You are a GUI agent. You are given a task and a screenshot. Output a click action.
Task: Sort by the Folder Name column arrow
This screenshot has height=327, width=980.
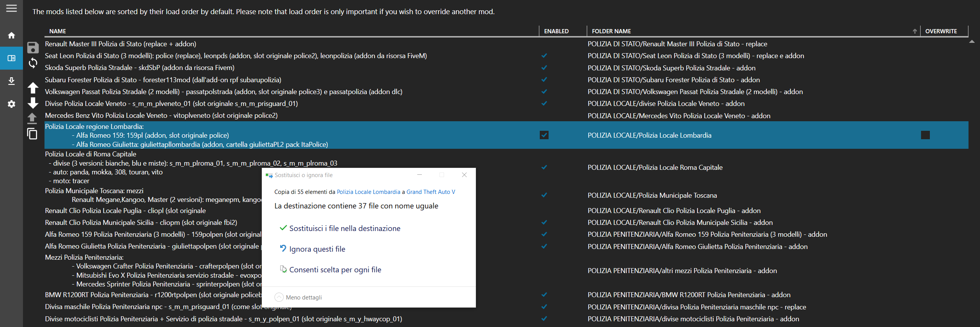tap(915, 31)
